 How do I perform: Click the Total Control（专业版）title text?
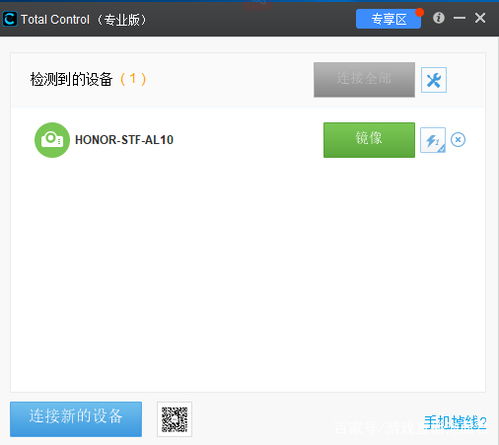point(84,20)
